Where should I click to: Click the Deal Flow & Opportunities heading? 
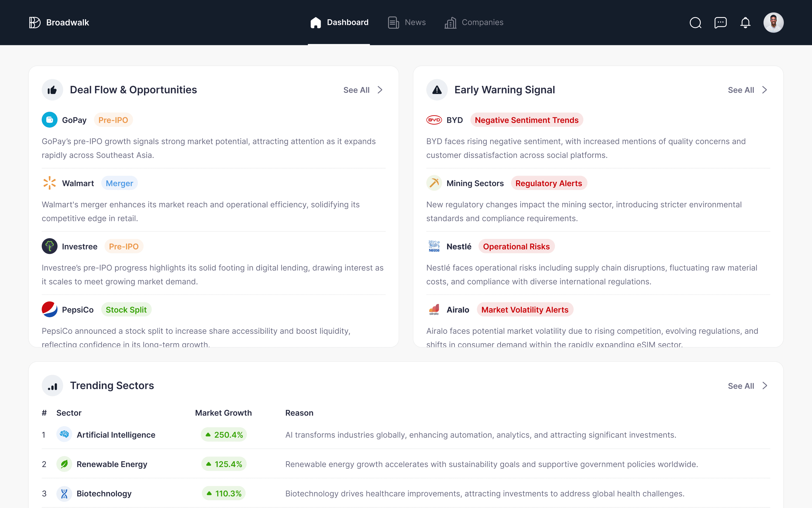point(133,90)
